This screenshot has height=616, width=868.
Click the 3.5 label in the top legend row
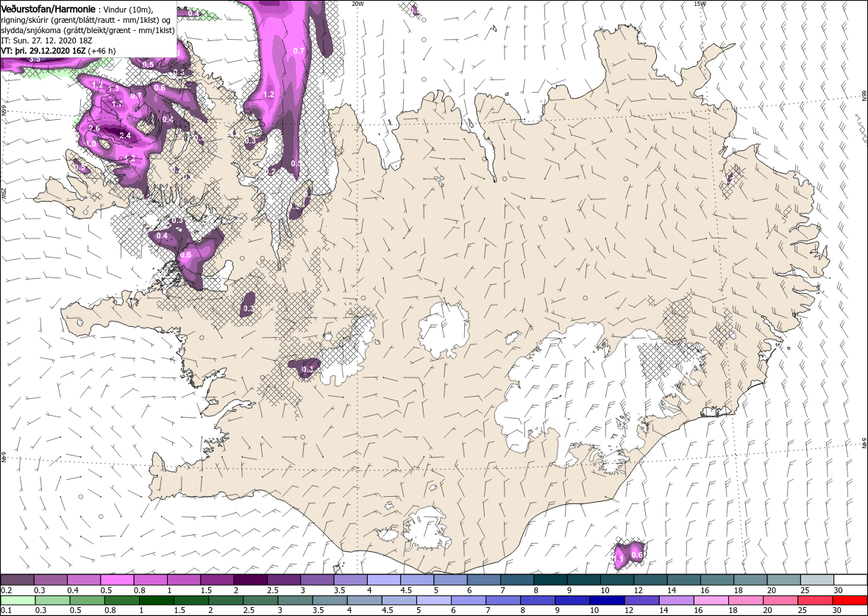[340, 590]
